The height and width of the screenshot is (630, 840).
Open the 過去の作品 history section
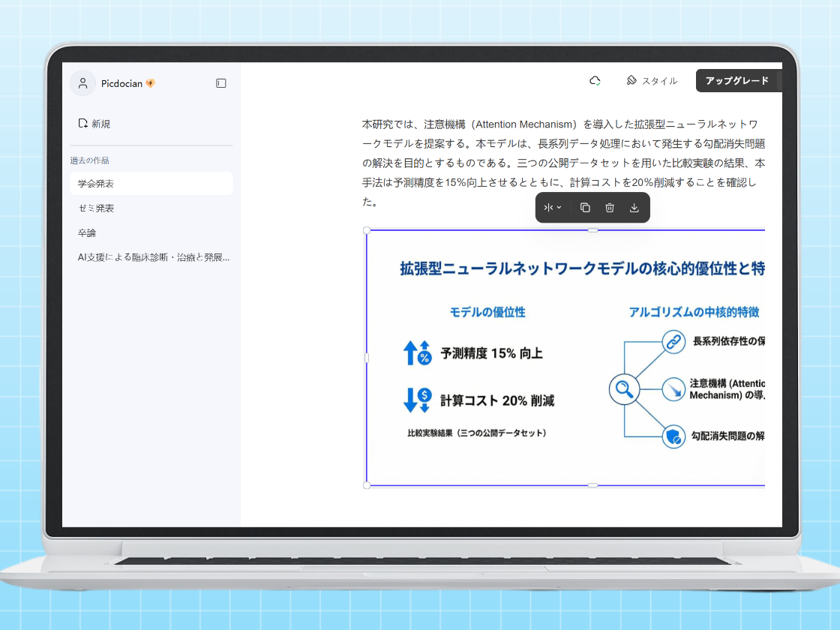91,160
